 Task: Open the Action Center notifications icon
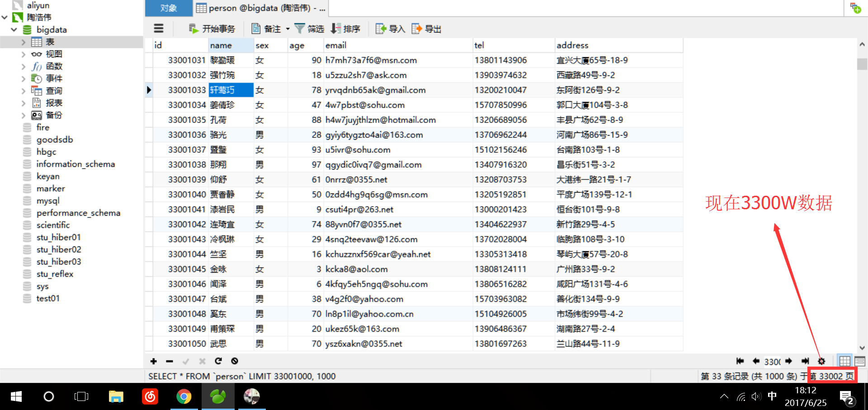[x=846, y=397]
